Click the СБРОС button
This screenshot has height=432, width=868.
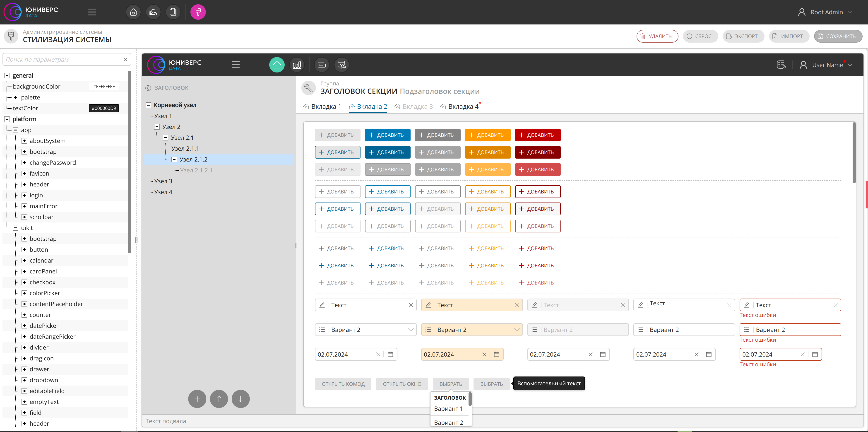tap(700, 36)
